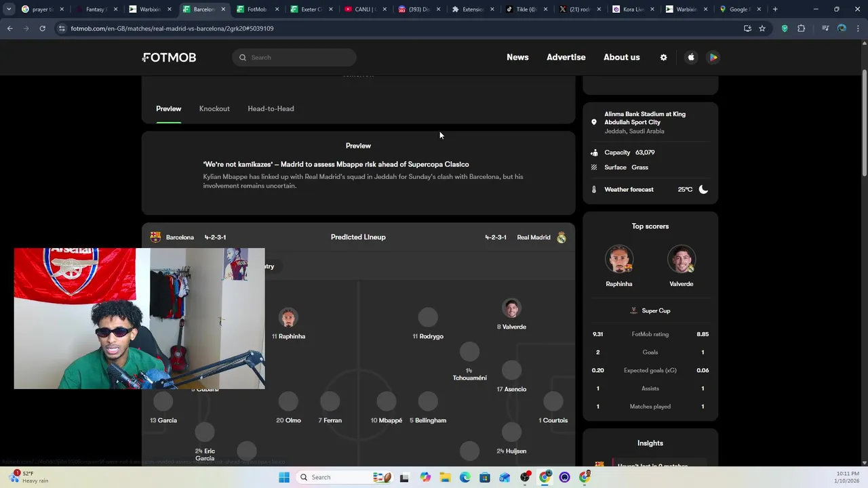Screen dimensions: 868x488
Task: Switch to the Head-to-Head tab
Action: (271, 108)
